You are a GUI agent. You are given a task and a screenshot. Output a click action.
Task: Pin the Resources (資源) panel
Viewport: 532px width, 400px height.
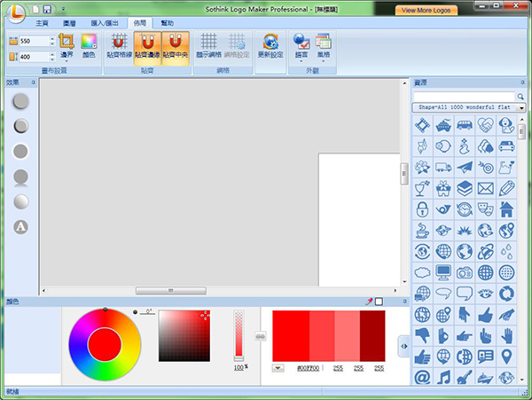tap(522, 82)
